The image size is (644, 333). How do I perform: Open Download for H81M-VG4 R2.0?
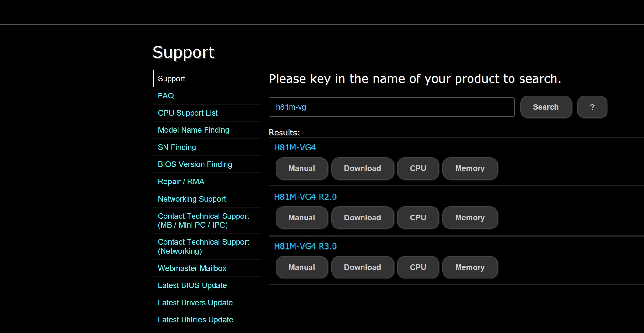tap(363, 218)
